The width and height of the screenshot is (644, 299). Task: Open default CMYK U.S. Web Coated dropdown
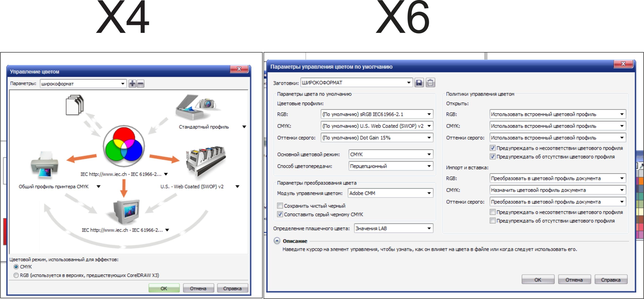pyautogui.click(x=377, y=126)
